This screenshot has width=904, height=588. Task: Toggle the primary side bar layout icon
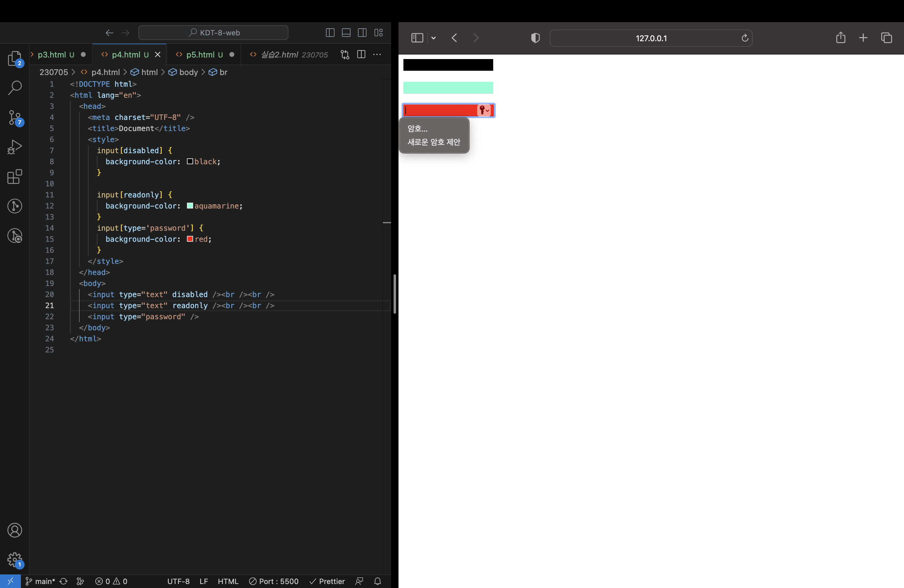330,33
